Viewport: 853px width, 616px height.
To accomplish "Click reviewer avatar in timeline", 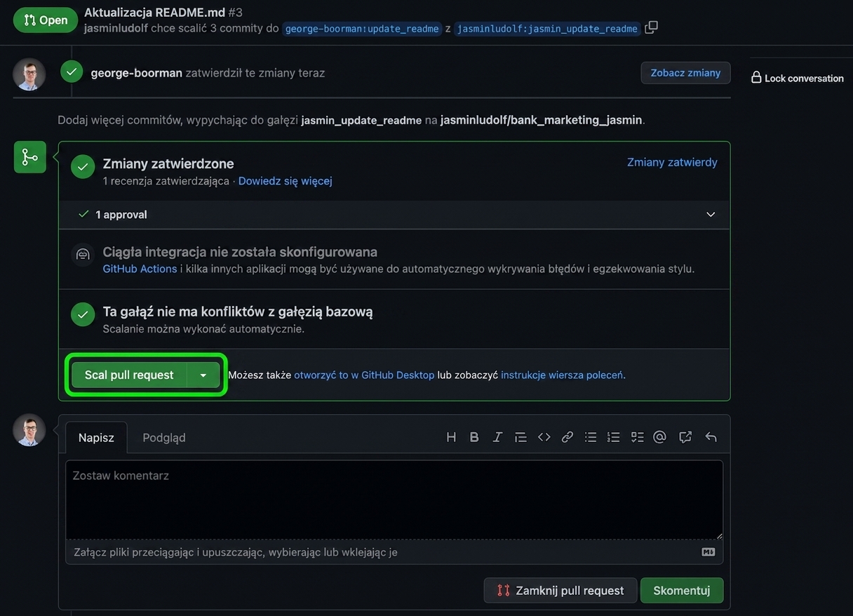I will 29,74.
